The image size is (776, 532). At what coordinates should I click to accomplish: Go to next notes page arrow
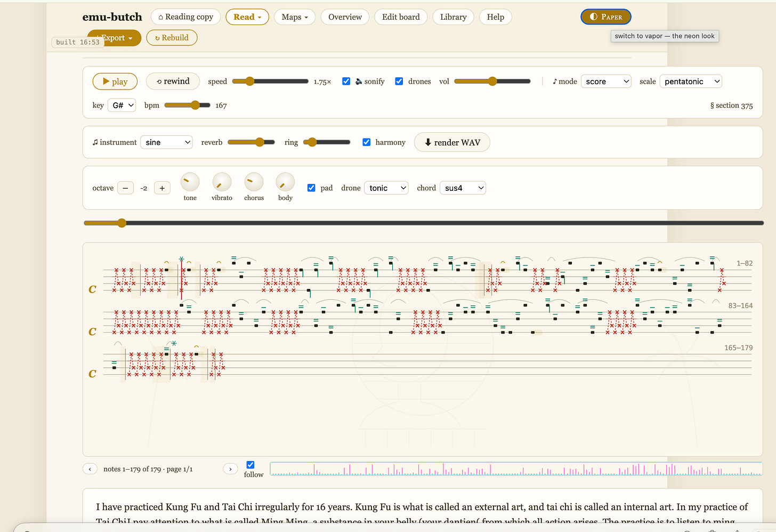230,469
